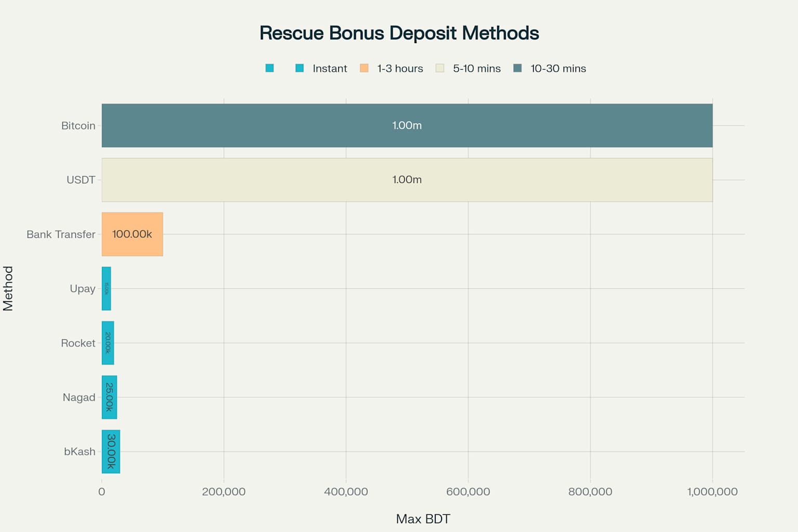Click the chart title Rescue Bonus Deposit Methods

pos(399,33)
